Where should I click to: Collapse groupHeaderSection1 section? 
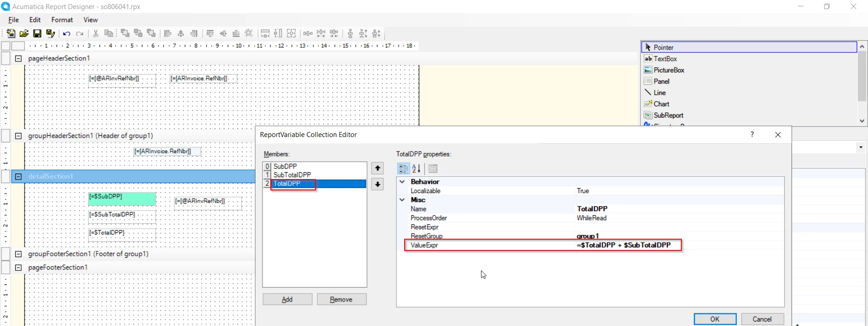tap(19, 136)
